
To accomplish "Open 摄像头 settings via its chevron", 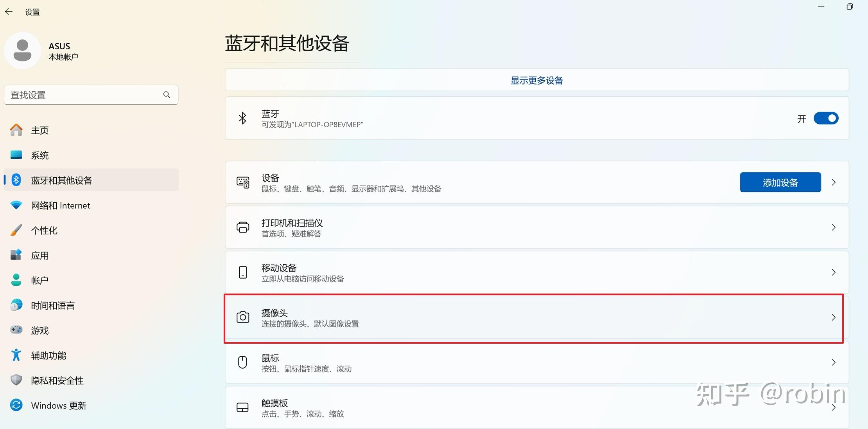I will 834,317.
